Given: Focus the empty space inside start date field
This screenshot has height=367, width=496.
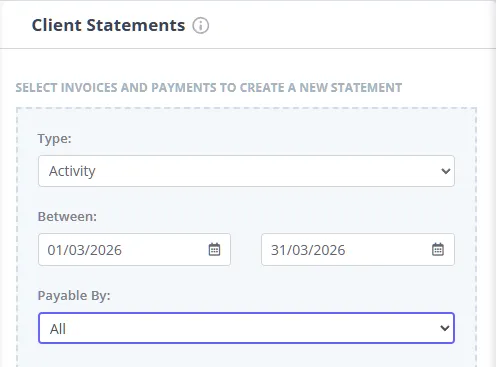Looking at the screenshot, I should (165, 250).
